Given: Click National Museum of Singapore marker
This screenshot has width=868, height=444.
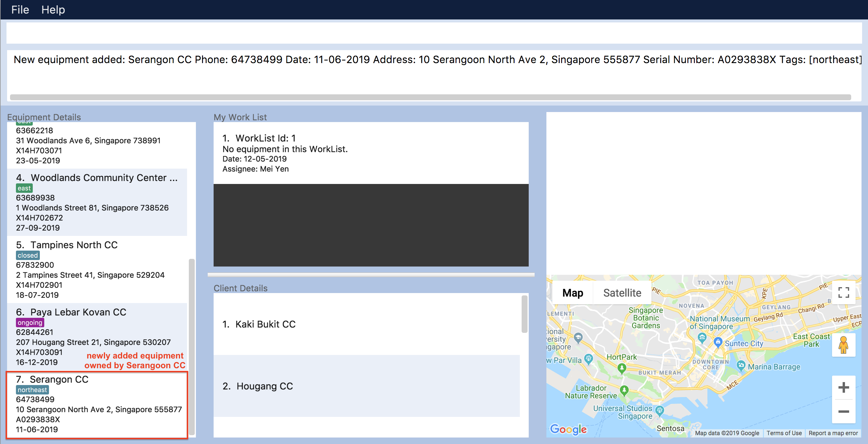Looking at the screenshot, I should click(702, 338).
